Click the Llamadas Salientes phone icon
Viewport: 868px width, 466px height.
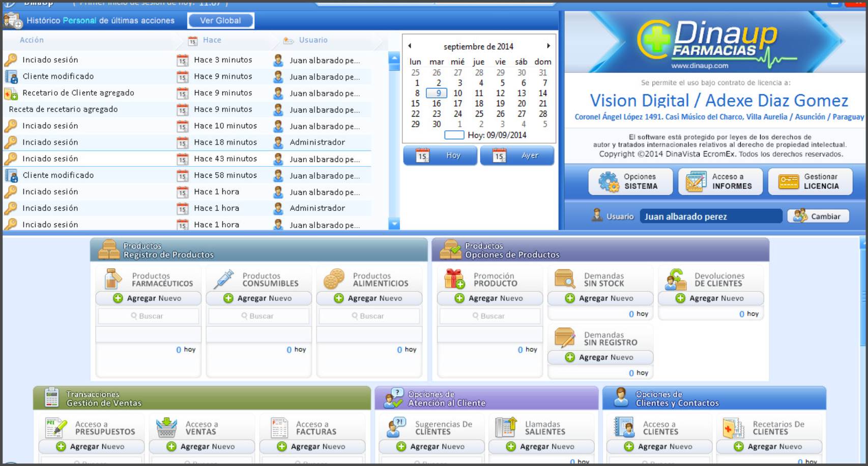pos(506,427)
